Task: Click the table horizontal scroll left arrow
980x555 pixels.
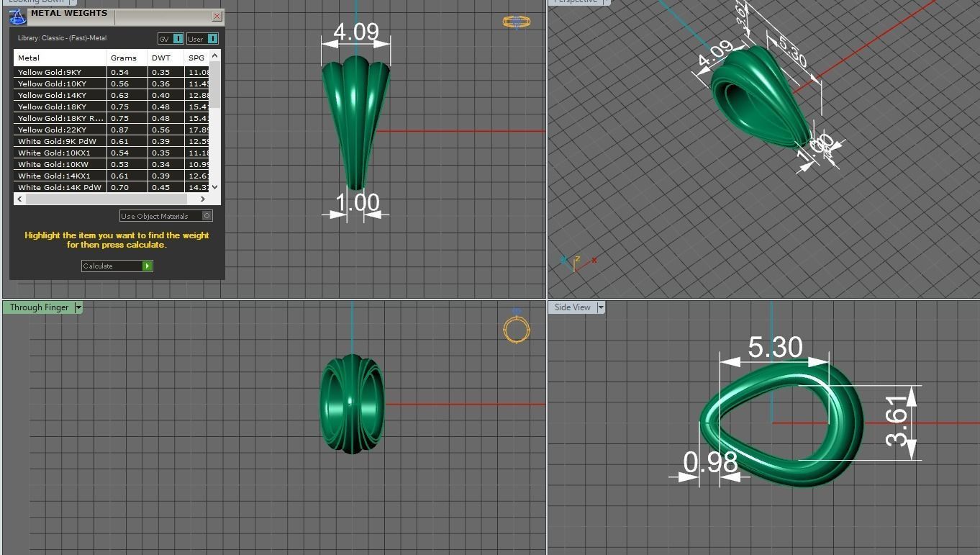Action: tap(19, 199)
